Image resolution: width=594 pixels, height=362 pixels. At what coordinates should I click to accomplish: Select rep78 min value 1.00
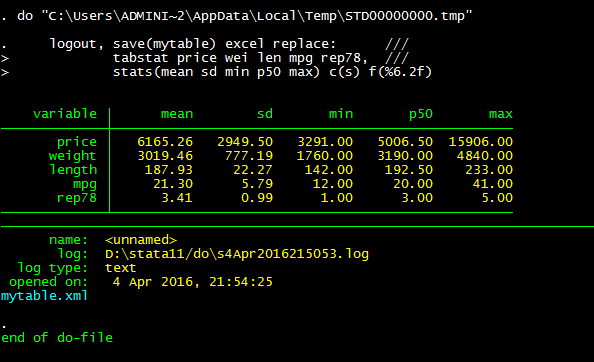(337, 198)
